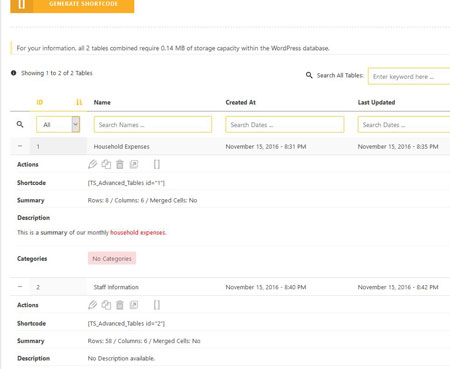Open the ID filter dropdown showing All
Viewport: 450px width, 369px height.
(58, 124)
